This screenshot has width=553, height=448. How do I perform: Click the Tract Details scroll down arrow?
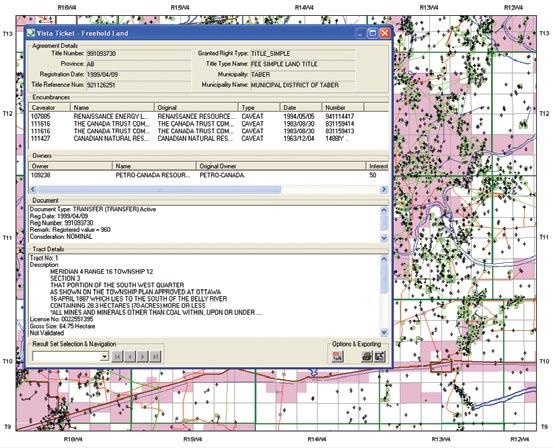pos(384,332)
